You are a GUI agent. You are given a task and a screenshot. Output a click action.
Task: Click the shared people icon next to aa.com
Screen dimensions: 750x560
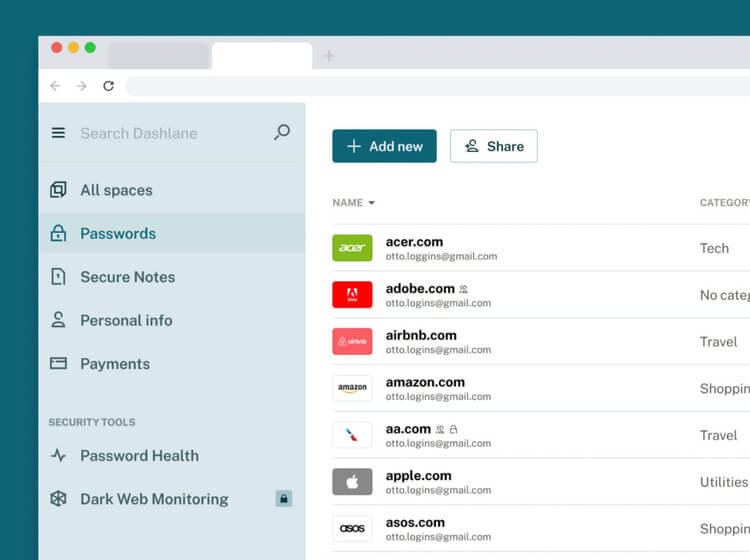coord(440,429)
